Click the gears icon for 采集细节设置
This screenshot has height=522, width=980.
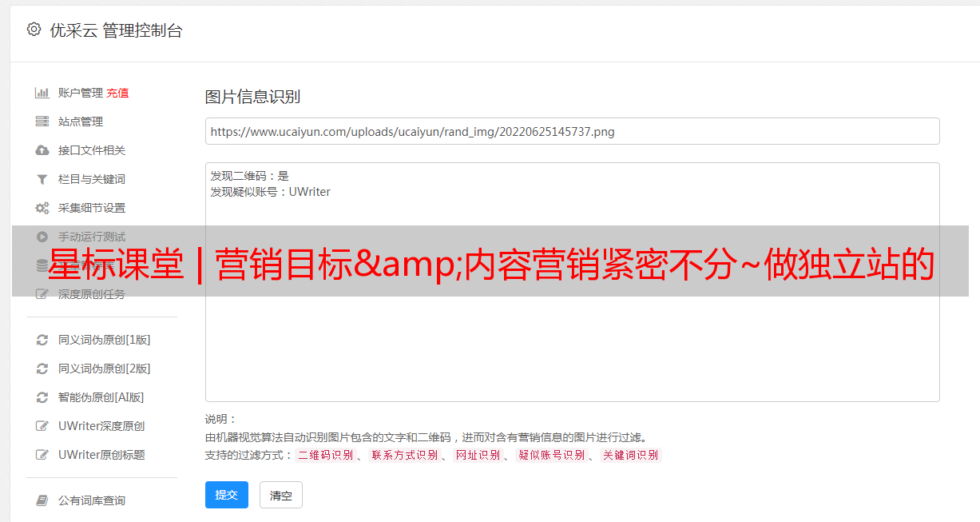[42, 208]
